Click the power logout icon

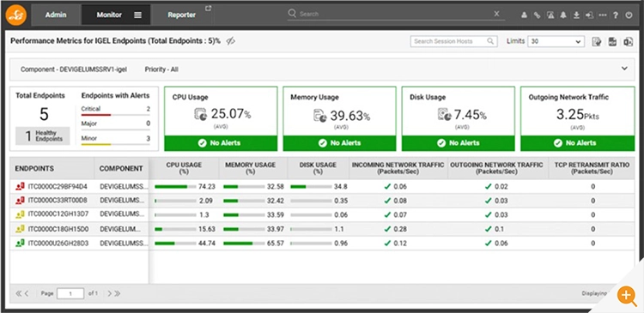[x=629, y=15]
